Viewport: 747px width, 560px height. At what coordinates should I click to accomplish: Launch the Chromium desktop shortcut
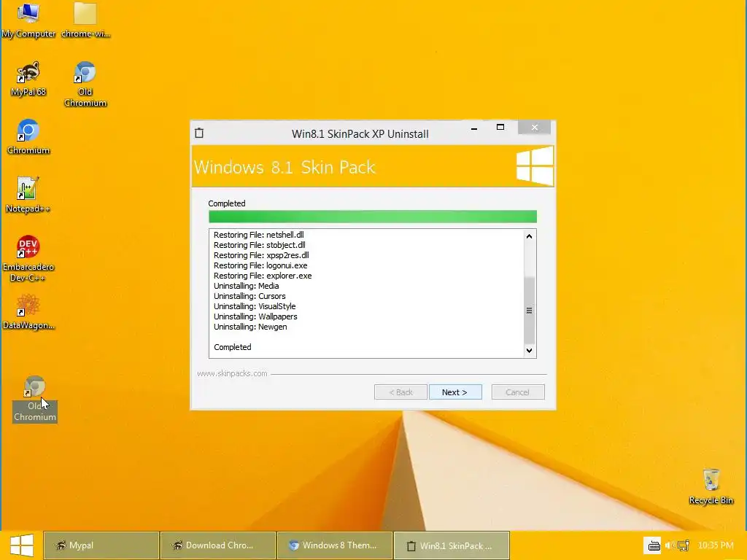(x=28, y=136)
